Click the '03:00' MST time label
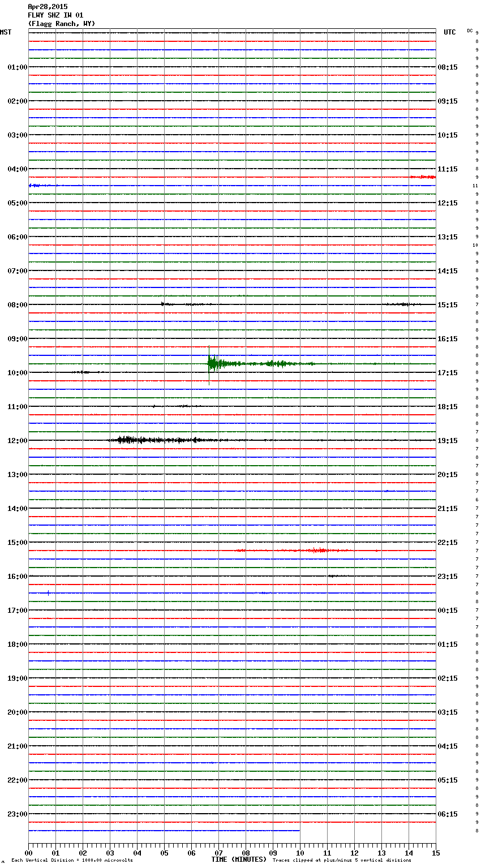Screen dimensions: 481x868 pos(18,135)
